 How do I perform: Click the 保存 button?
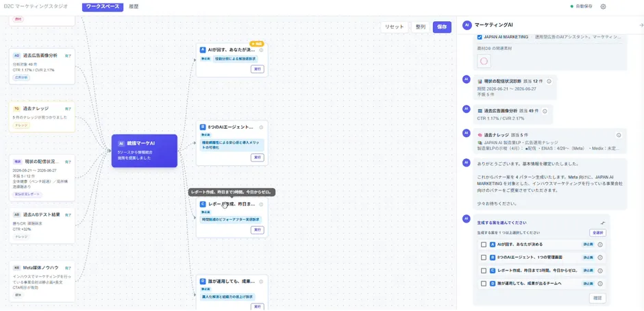click(x=442, y=27)
